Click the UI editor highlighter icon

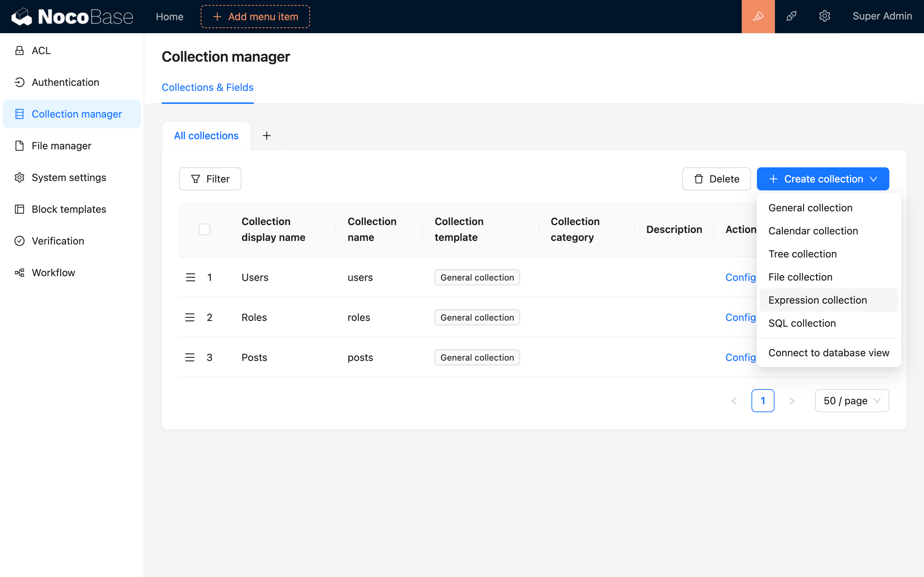(758, 17)
